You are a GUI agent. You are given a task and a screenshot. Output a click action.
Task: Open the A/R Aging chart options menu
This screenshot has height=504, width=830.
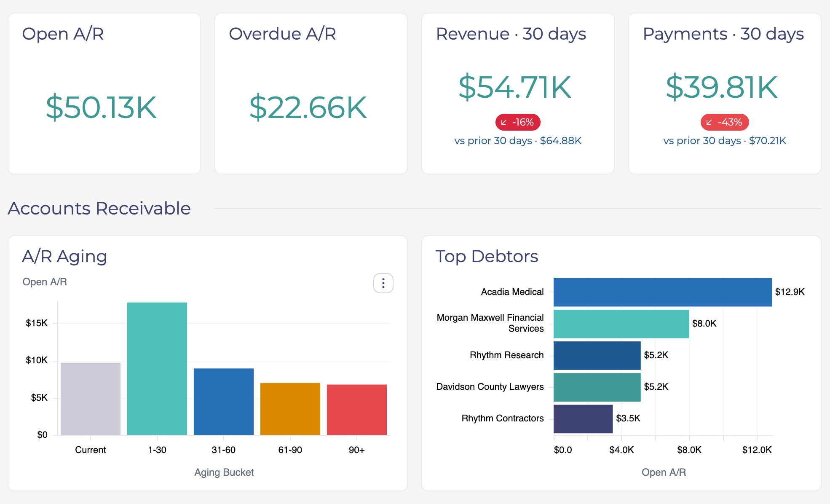383,283
